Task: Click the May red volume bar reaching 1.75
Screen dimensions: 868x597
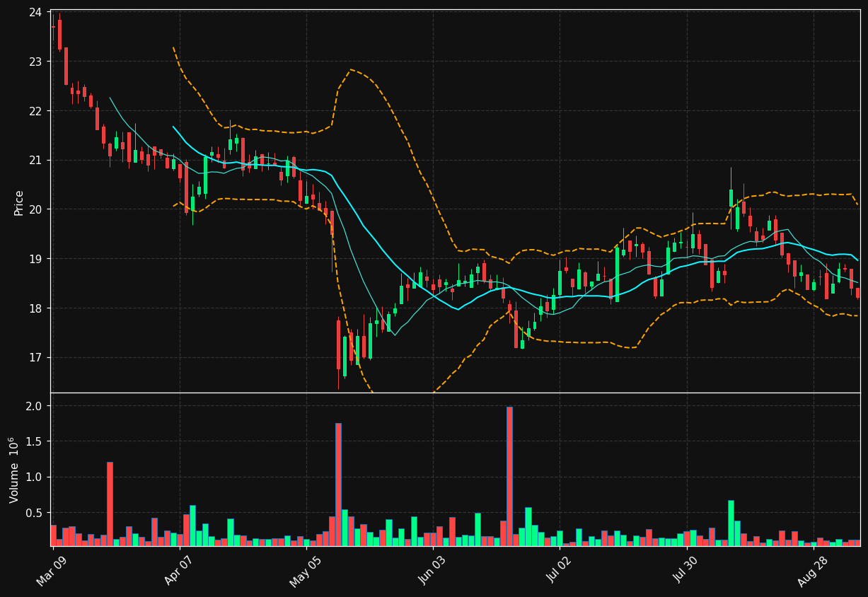Action: tap(338, 485)
